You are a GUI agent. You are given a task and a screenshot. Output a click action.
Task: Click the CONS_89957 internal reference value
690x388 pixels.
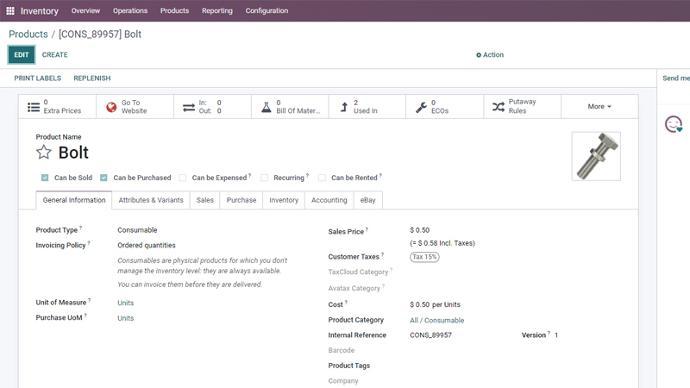click(x=430, y=335)
